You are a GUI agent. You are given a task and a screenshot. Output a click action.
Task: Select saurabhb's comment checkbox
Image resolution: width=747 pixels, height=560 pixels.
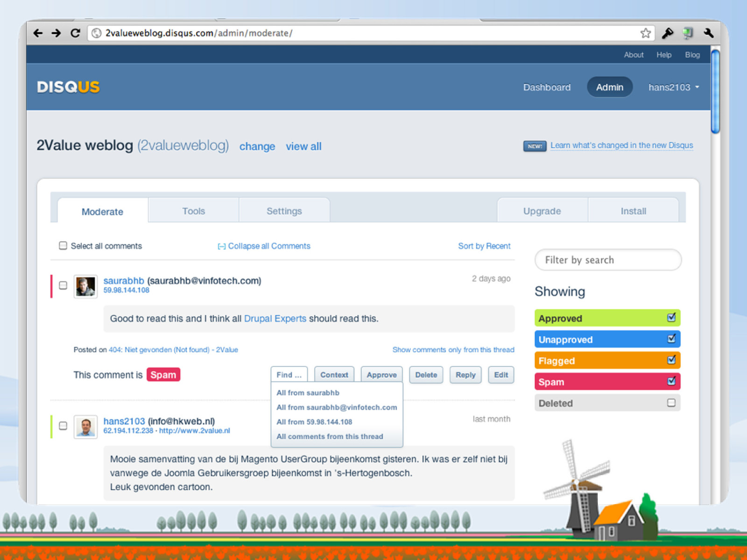tap(63, 285)
